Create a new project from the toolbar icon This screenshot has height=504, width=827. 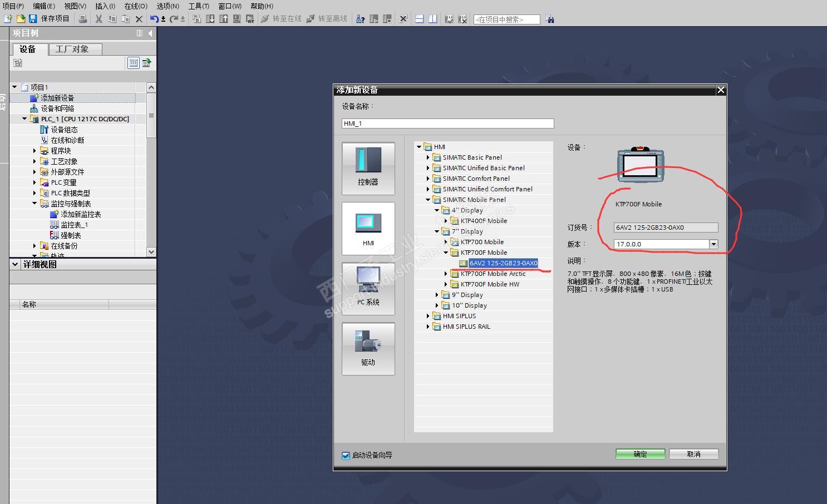[x=8, y=19]
